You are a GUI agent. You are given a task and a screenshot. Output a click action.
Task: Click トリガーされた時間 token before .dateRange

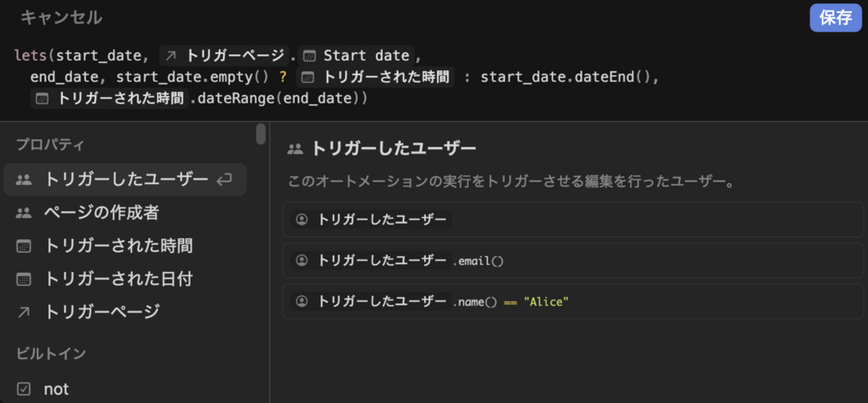point(110,98)
